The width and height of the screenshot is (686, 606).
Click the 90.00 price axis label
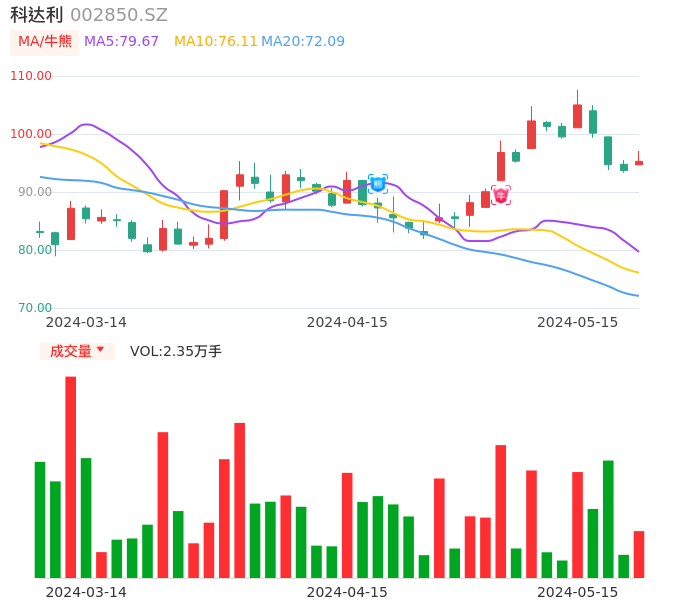point(31,192)
